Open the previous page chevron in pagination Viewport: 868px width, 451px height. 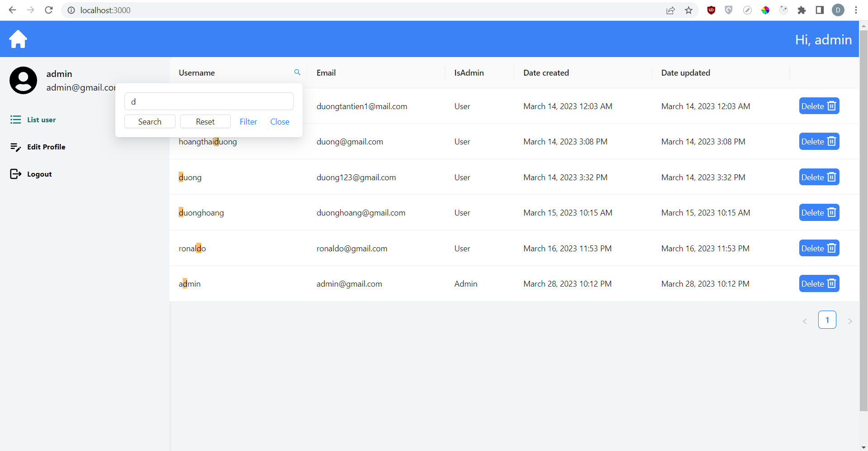805,320
